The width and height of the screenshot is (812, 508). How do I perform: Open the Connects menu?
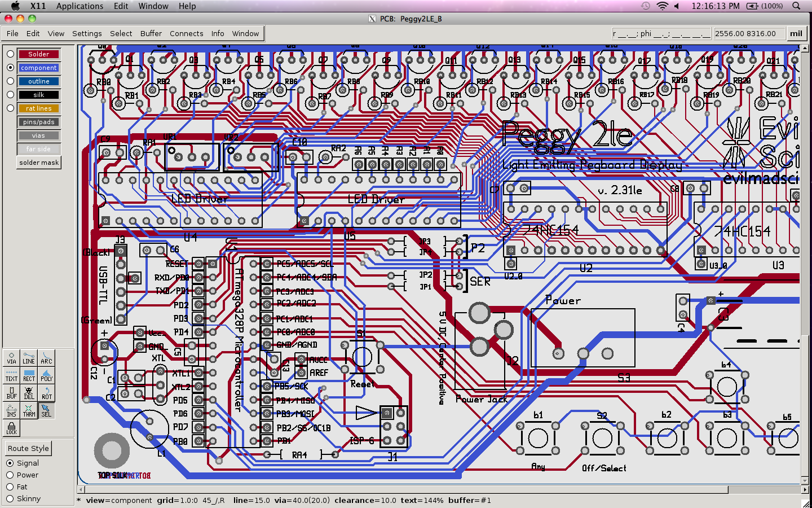(186, 33)
